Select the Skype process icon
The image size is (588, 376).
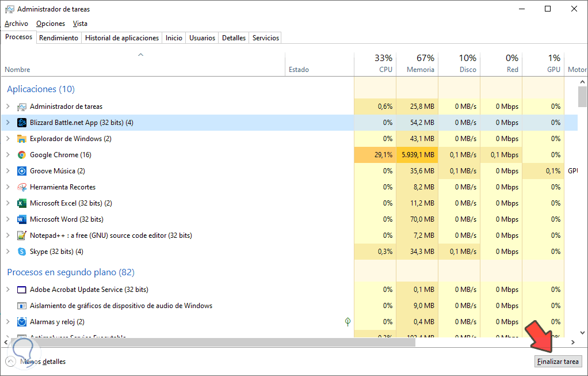point(21,251)
